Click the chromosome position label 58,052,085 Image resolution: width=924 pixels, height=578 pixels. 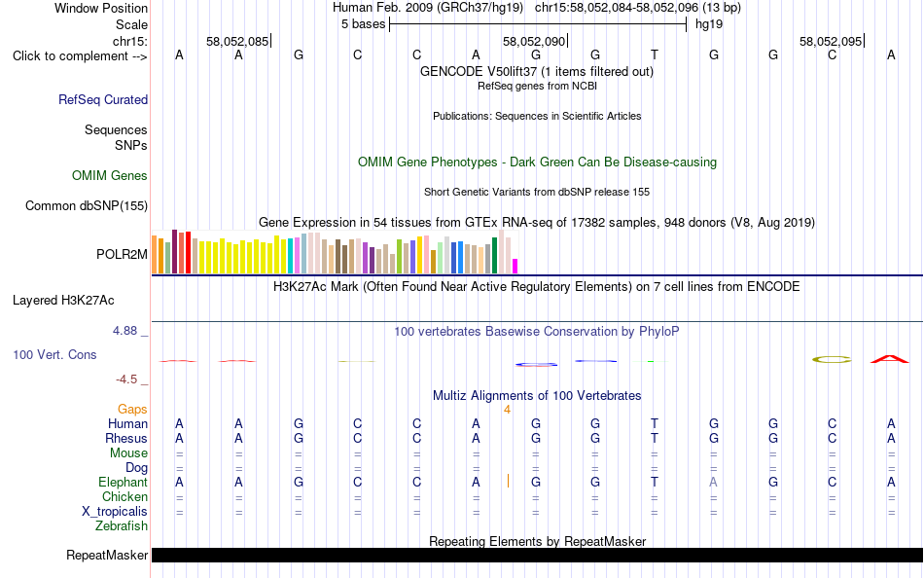pos(237,42)
